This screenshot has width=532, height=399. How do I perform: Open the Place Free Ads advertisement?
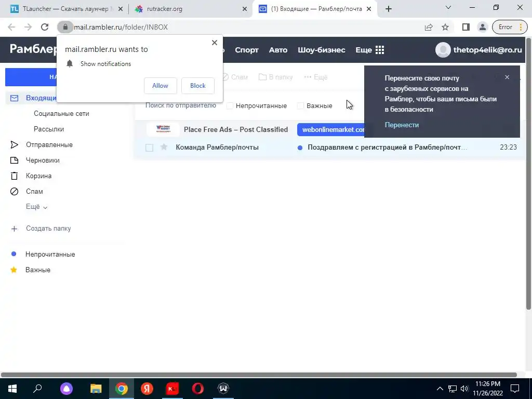236,129
